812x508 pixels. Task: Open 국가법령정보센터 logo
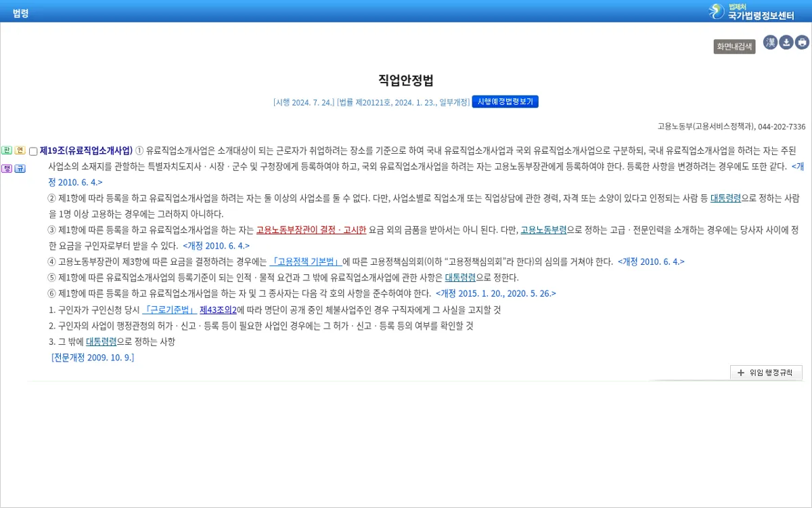click(751, 11)
